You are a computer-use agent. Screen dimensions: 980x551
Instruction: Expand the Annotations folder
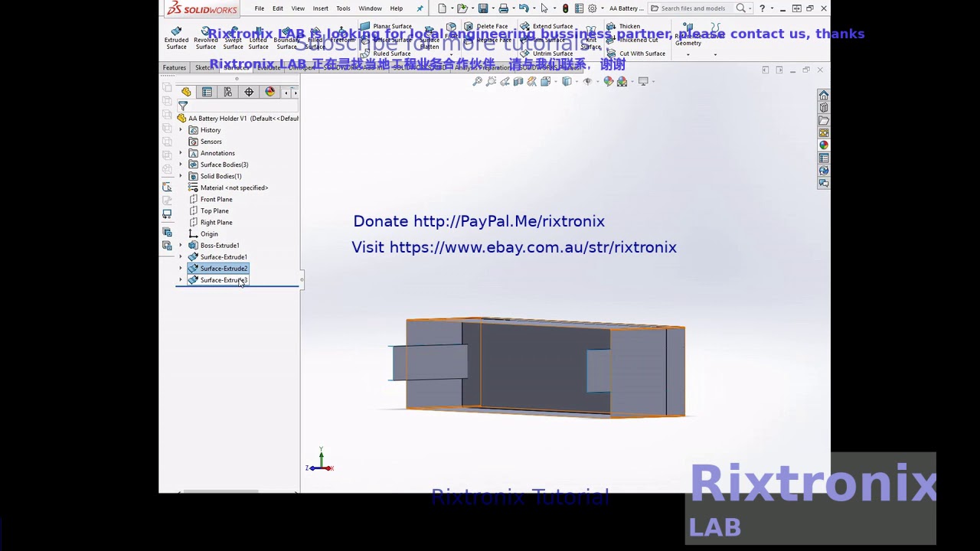[181, 153]
